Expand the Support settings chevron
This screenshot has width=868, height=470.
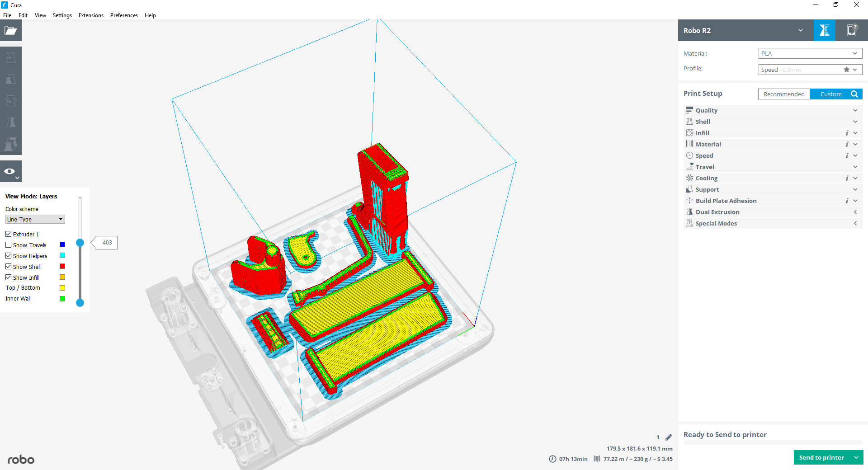coord(855,189)
